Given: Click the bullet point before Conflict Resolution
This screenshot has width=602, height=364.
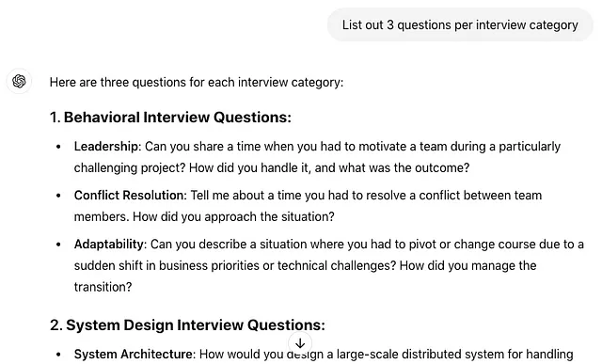Looking at the screenshot, I should coord(58,196).
